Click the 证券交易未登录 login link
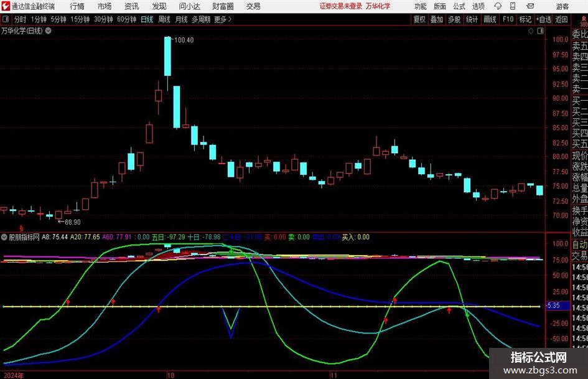Screen dimensions: 588x379 (341, 6)
